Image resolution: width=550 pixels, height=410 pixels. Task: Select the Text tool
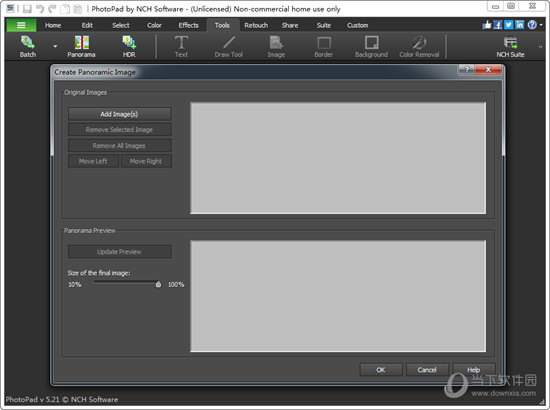pyautogui.click(x=181, y=46)
